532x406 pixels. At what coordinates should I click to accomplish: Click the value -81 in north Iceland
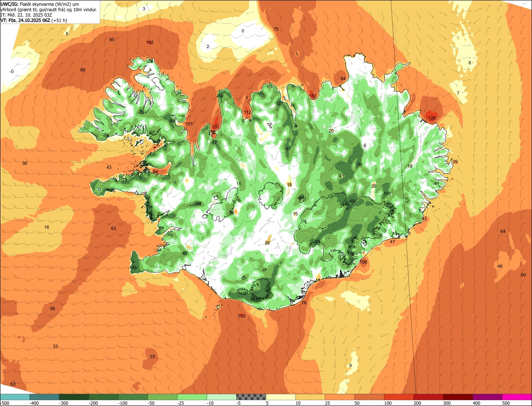click(x=287, y=149)
